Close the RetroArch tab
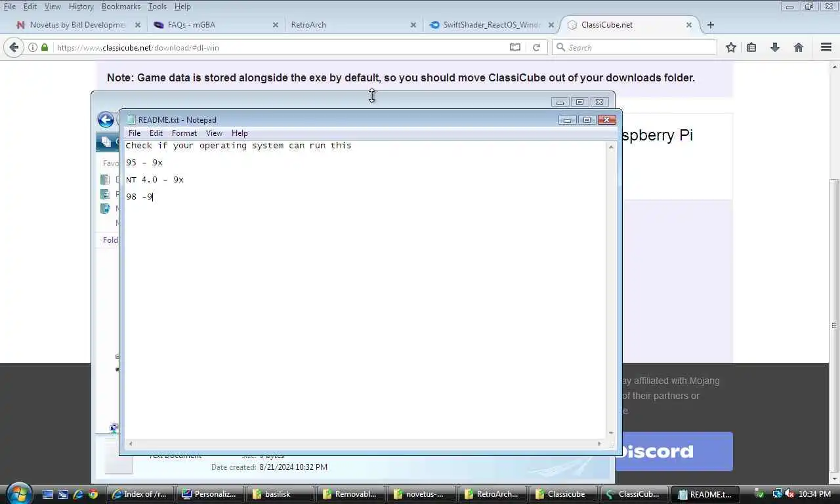 coord(413,25)
